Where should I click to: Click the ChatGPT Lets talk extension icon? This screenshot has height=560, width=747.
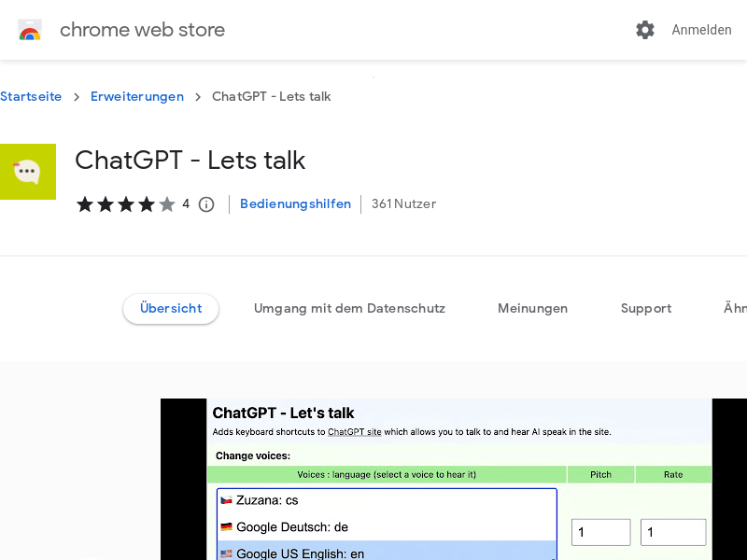click(x=28, y=172)
